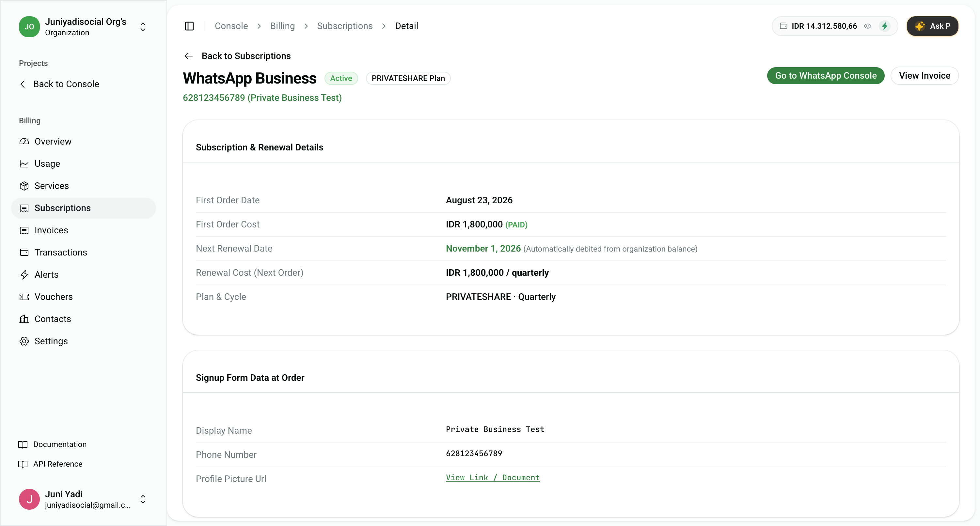Click View Invoice button

click(925, 76)
